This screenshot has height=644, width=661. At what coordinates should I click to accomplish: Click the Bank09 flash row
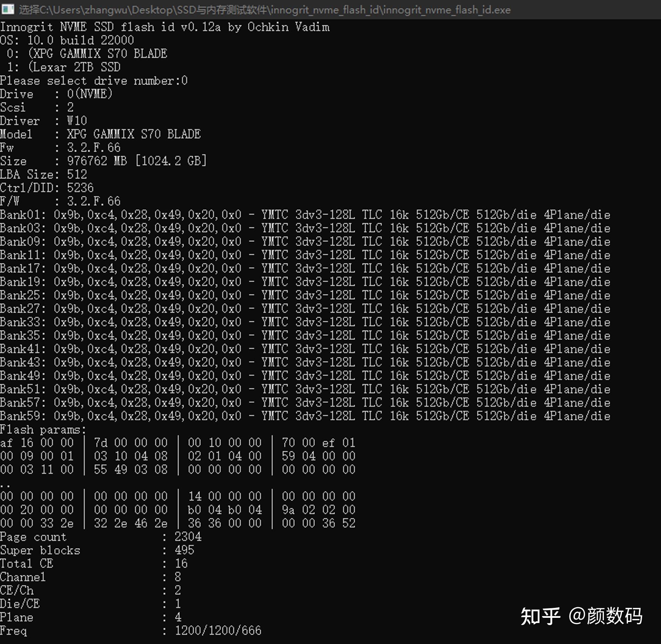pos(305,242)
